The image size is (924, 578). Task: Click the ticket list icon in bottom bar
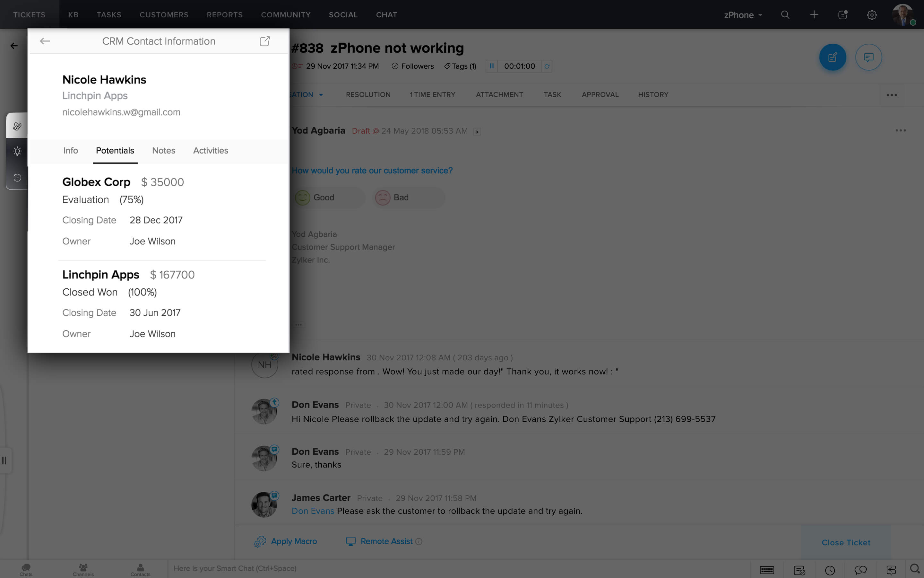pyautogui.click(x=799, y=570)
